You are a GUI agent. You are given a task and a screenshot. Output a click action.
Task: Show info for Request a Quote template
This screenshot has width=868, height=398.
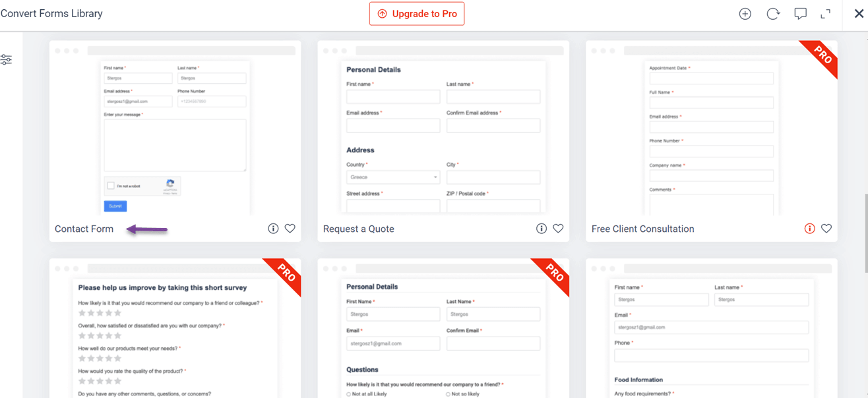click(542, 229)
